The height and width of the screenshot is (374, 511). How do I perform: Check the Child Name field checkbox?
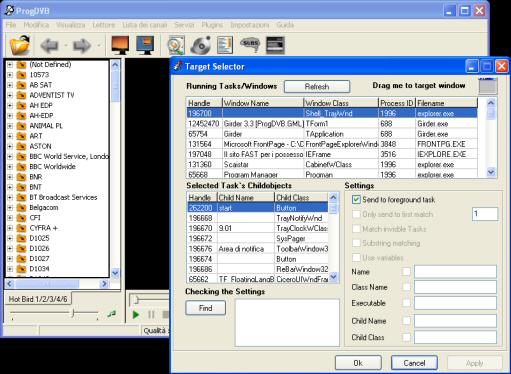click(406, 321)
